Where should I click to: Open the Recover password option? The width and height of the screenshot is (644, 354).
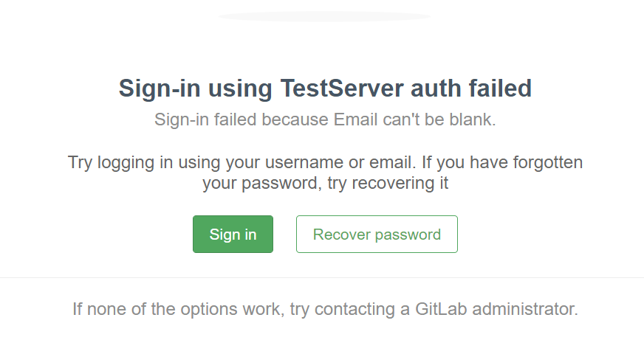(377, 235)
